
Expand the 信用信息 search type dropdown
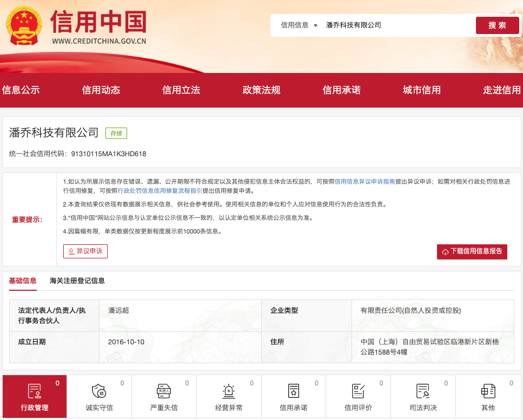coord(299,25)
